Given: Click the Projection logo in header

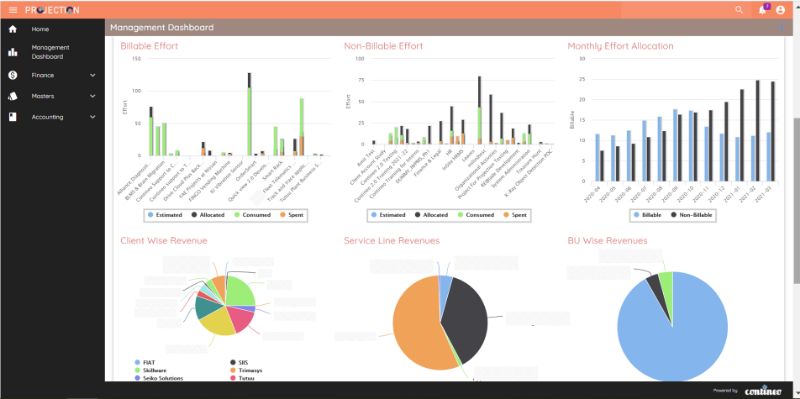Looking at the screenshot, I should (52, 10).
